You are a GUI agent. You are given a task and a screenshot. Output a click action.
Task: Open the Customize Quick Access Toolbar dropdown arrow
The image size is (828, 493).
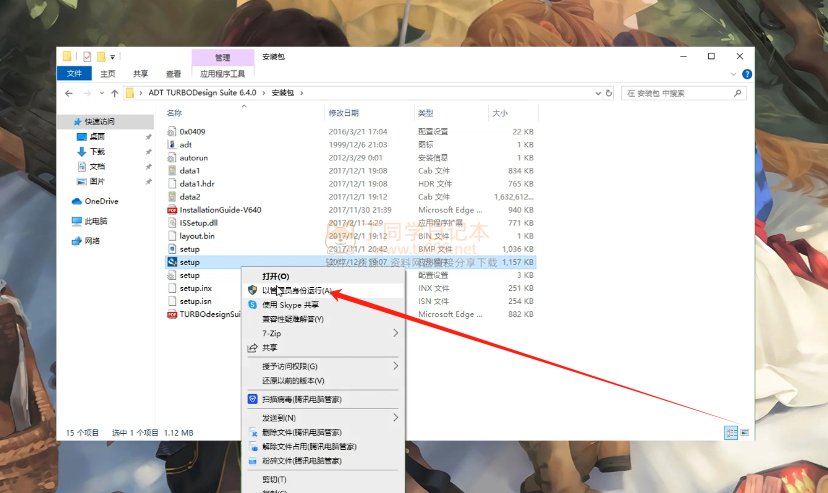[112, 57]
